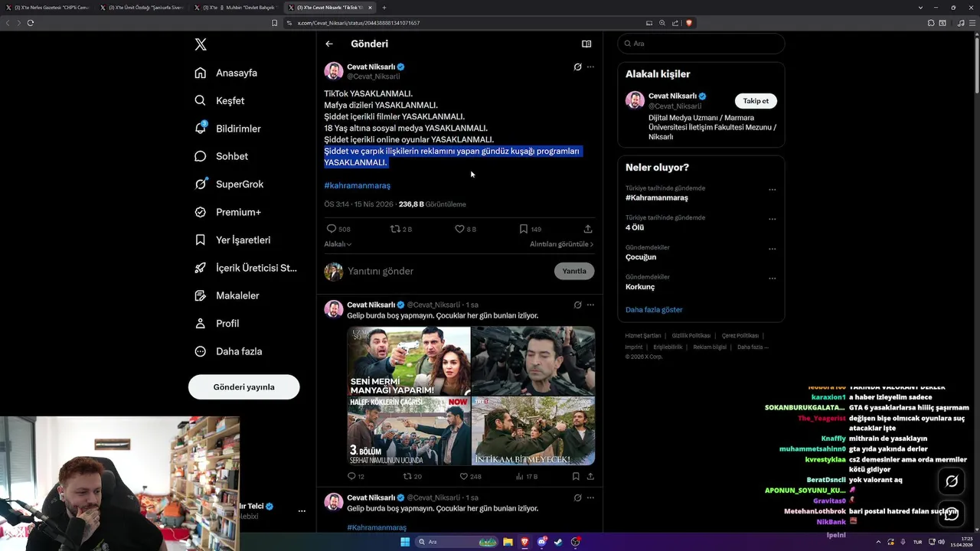This screenshot has height=551, width=980.
Task: Reload the page in the browser toolbar
Action: point(31,23)
